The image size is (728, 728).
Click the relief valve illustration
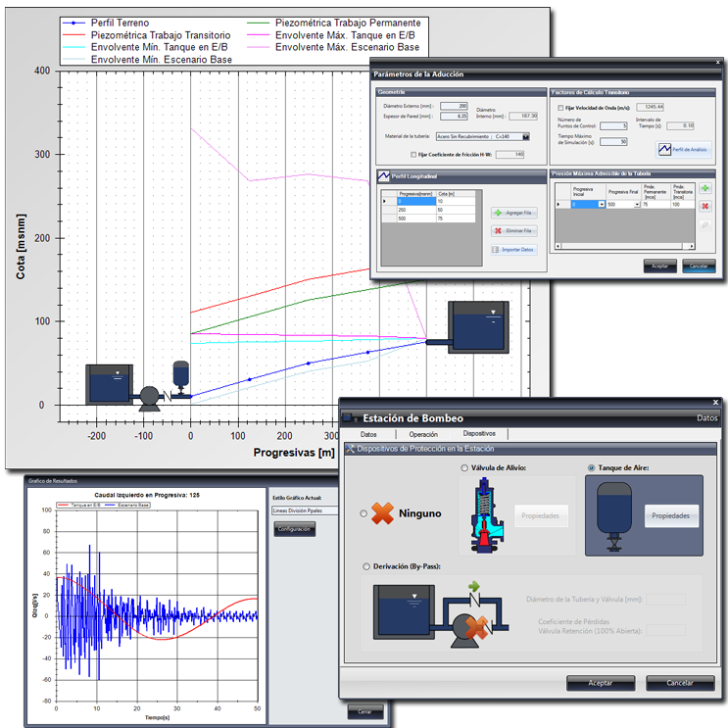[487, 515]
